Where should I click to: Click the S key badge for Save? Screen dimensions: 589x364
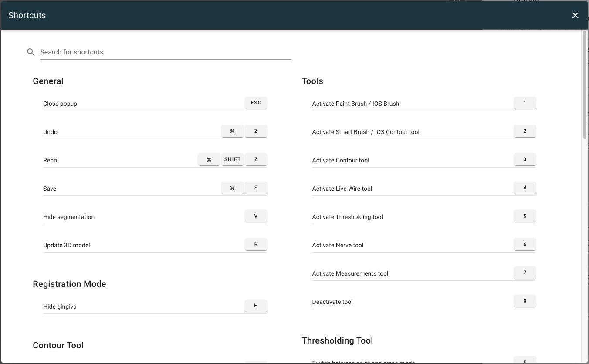(x=256, y=188)
